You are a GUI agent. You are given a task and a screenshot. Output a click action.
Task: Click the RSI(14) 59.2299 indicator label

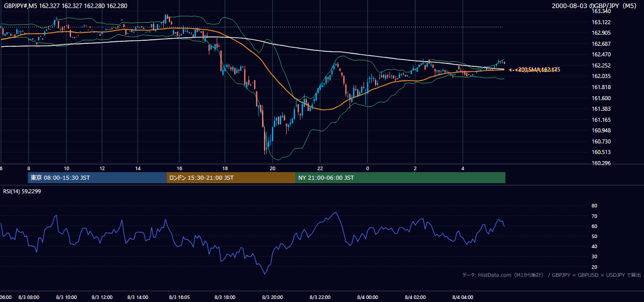(22, 191)
